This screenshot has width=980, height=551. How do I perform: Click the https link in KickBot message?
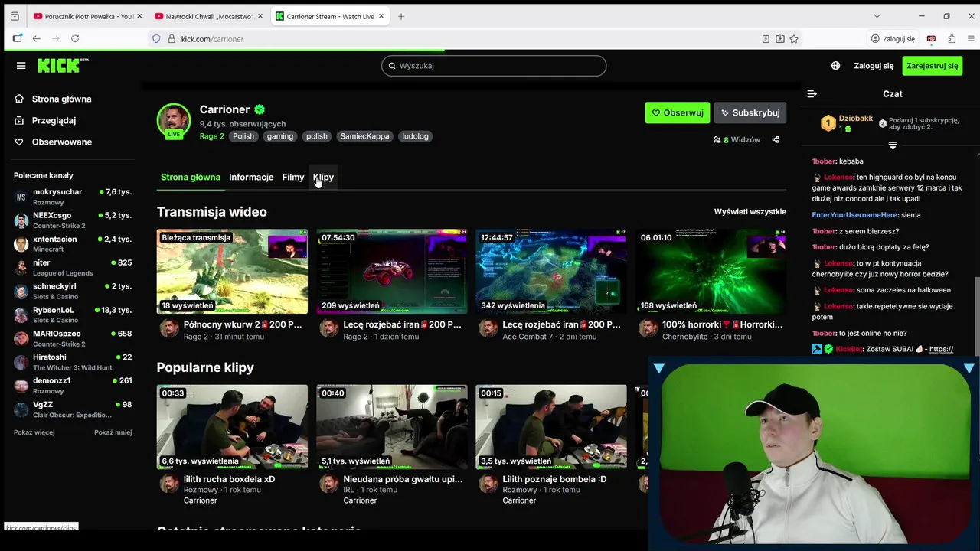(x=941, y=349)
